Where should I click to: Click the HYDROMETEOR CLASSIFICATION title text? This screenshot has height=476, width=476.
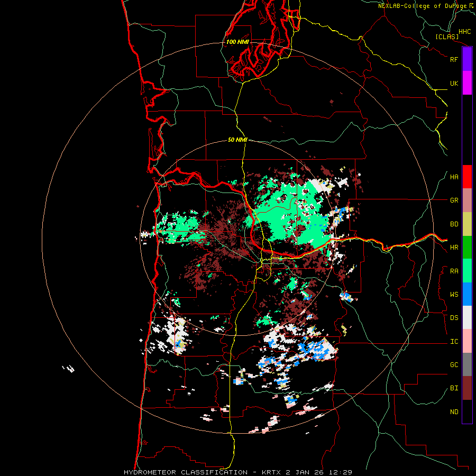pos(186,472)
